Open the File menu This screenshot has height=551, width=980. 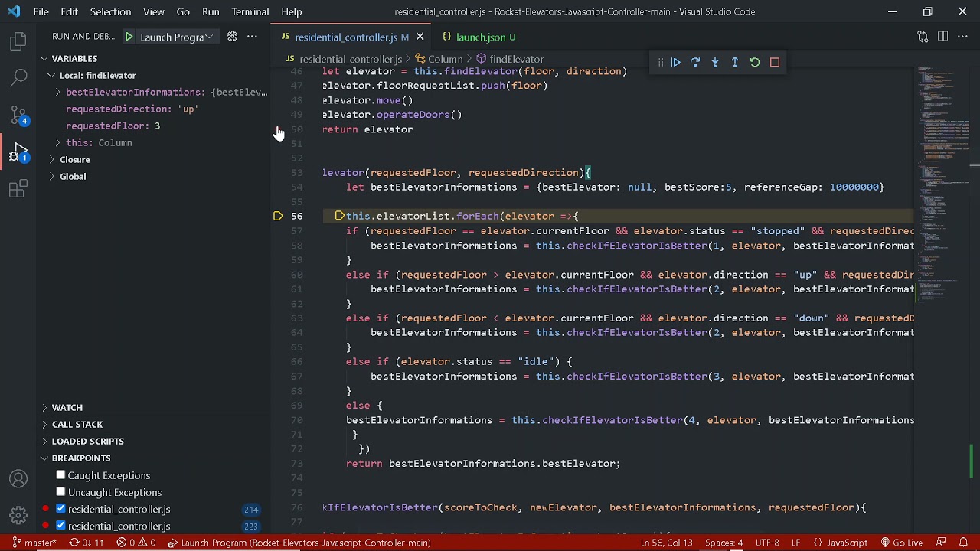(41, 11)
